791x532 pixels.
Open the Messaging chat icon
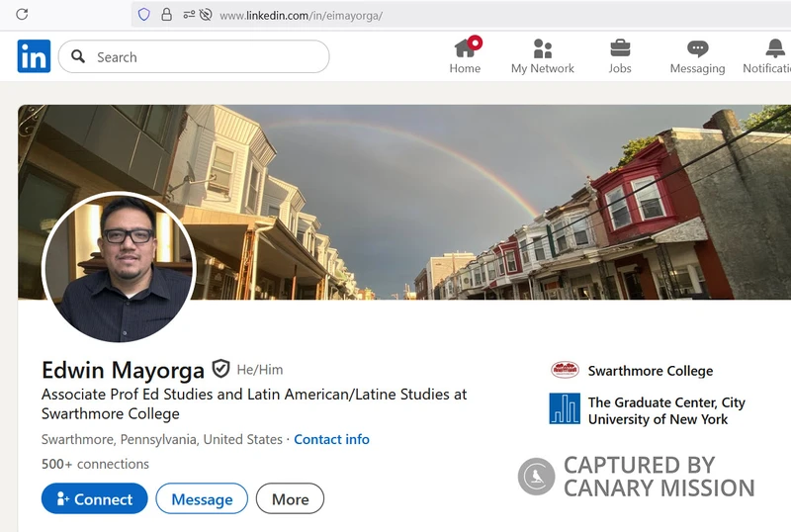[x=697, y=47]
